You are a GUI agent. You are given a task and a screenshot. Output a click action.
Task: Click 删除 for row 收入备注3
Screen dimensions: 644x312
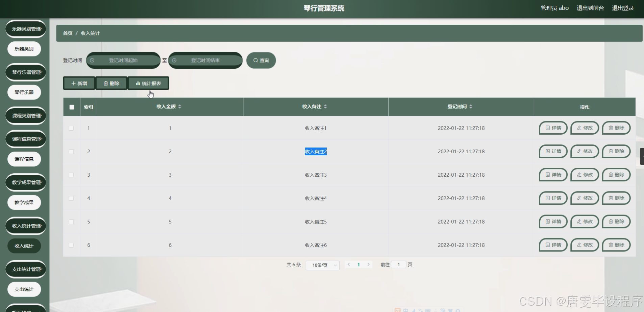pyautogui.click(x=616, y=175)
